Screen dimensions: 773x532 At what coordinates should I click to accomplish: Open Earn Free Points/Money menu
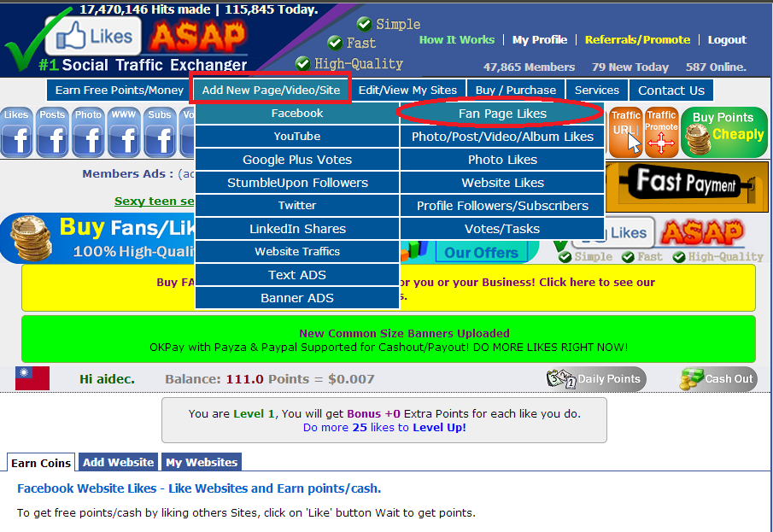[120, 91]
